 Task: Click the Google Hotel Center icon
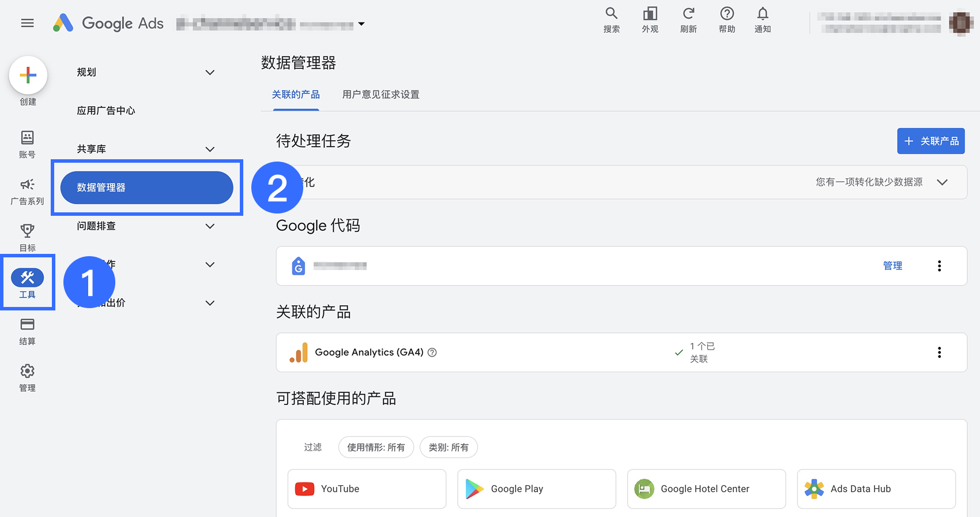pyautogui.click(x=644, y=489)
